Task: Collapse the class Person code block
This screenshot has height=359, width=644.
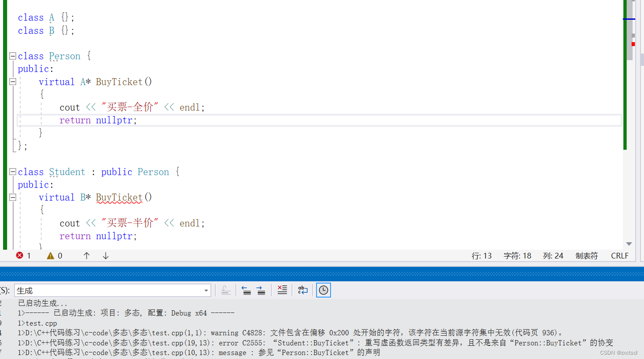Action: tap(13, 56)
